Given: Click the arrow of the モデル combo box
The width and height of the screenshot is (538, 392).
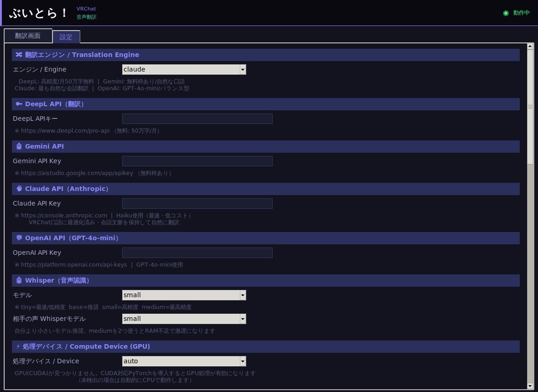Looking at the screenshot, I should 243,295.
